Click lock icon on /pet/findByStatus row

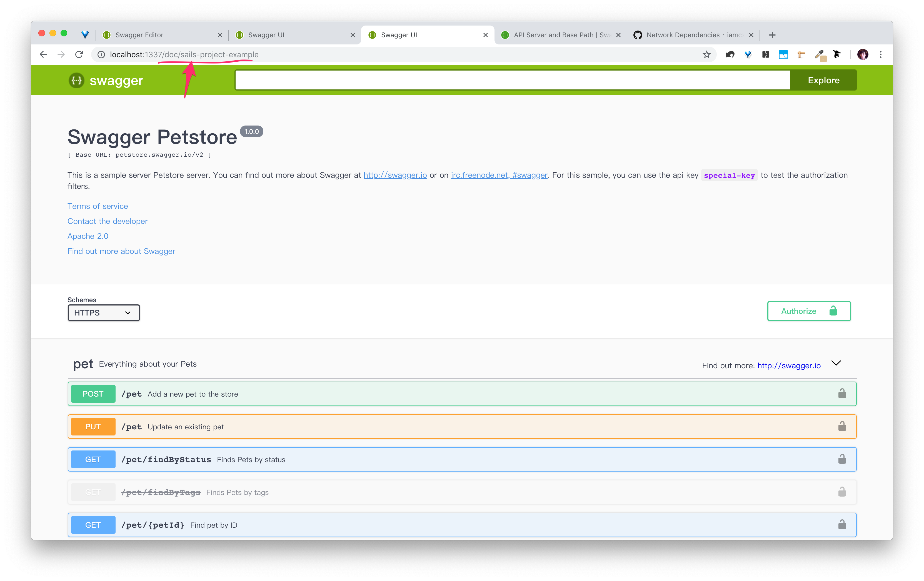click(842, 459)
